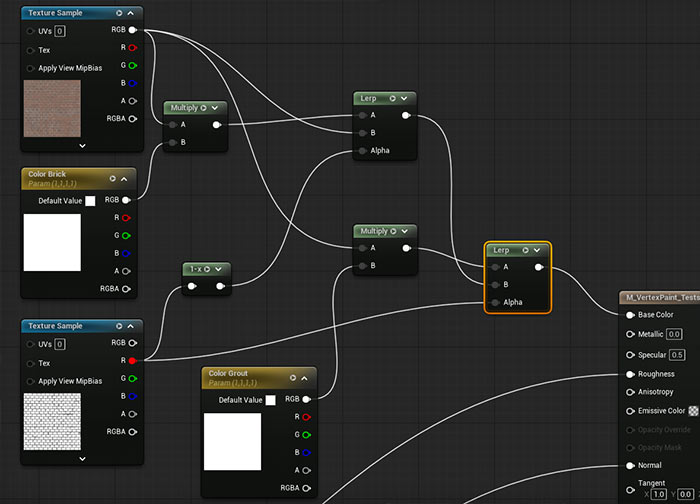Click the bottom arrow under the brick texture preview
Image resolution: width=700 pixels, height=504 pixels.
(x=81, y=145)
